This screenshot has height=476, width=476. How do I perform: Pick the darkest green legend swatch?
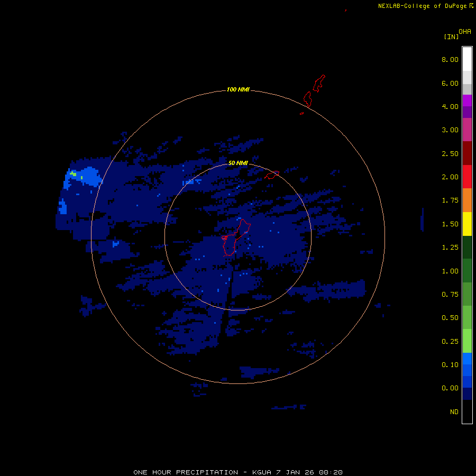[467, 247]
